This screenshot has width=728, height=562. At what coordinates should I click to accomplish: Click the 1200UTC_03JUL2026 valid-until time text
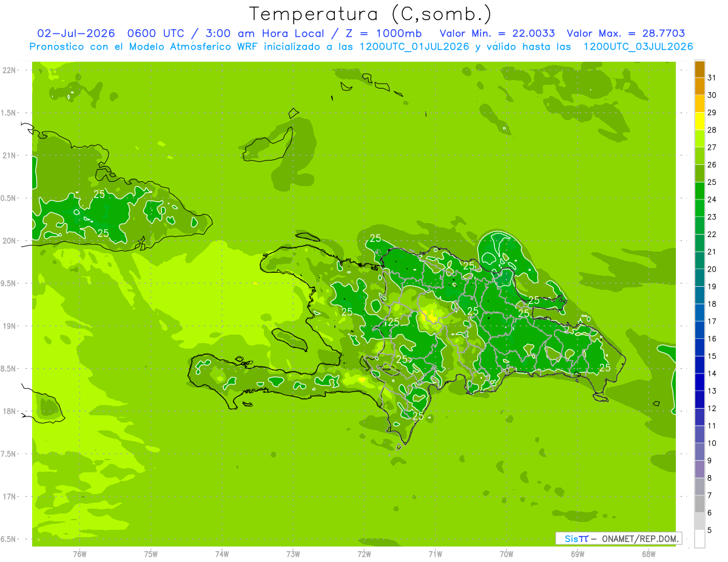click(x=638, y=47)
